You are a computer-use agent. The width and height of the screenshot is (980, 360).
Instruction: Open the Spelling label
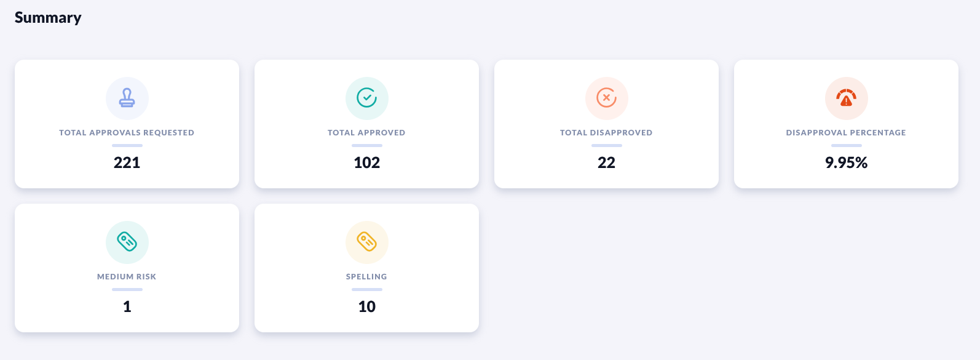pyautogui.click(x=366, y=277)
